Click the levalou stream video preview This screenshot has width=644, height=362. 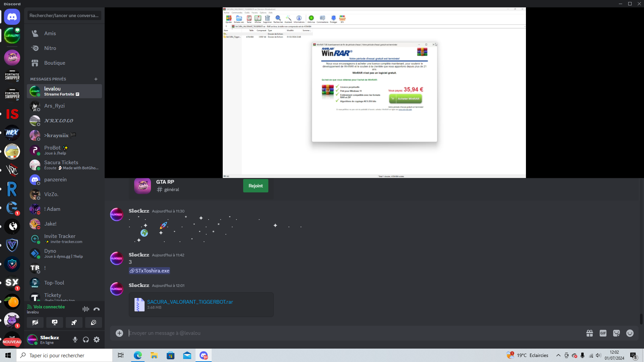(374, 93)
